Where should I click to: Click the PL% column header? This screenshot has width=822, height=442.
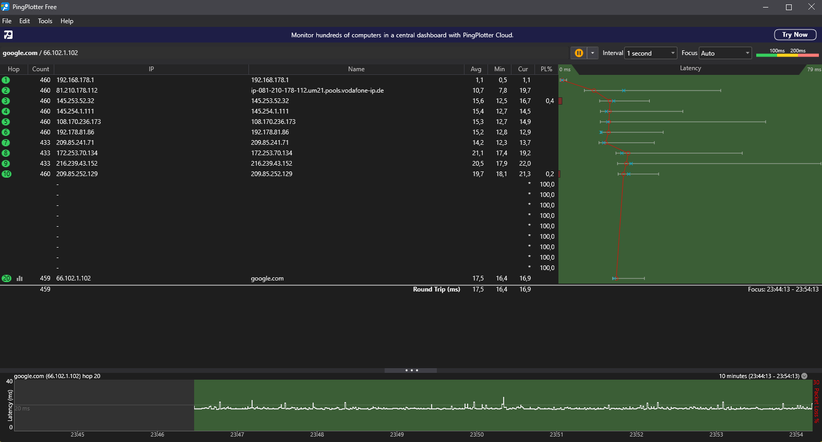(x=545, y=69)
